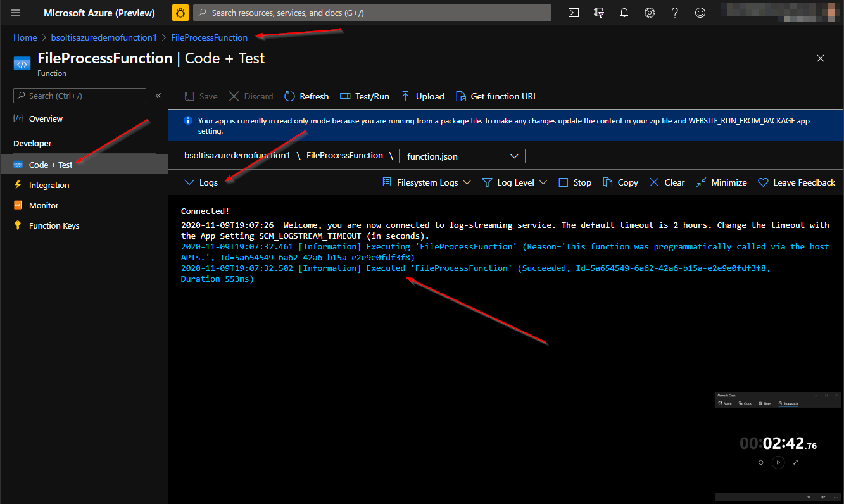This screenshot has width=844, height=504.
Task: Open the hamburger portal menu
Action: (16, 13)
